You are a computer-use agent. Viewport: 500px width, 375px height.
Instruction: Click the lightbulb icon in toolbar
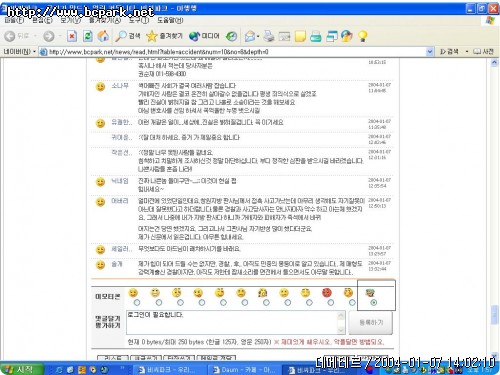pyautogui.click(x=362, y=36)
